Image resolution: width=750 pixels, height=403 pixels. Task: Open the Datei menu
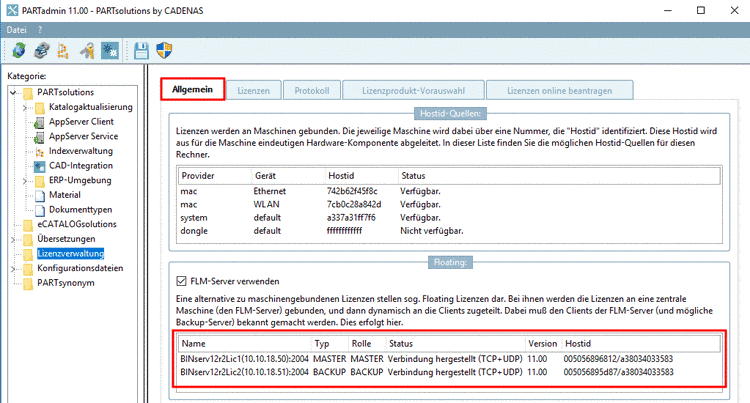[16, 30]
